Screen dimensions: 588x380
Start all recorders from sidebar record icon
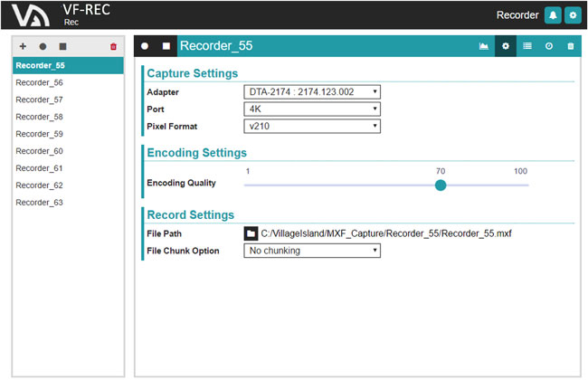point(43,46)
